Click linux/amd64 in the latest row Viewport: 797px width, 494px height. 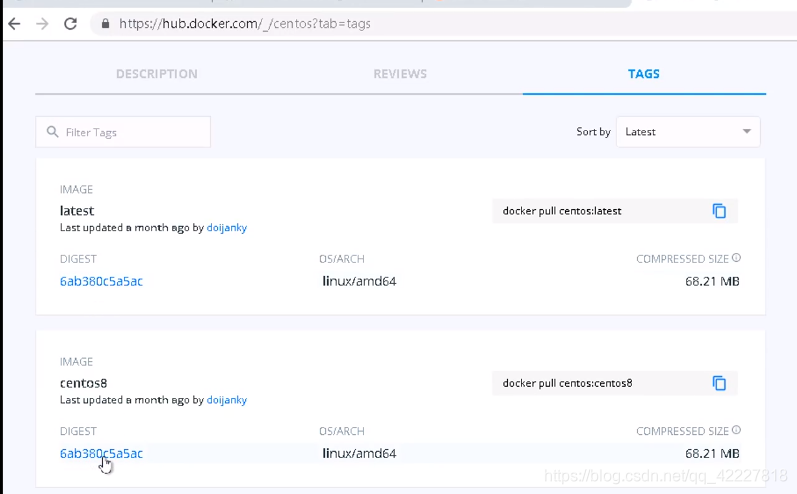point(359,281)
